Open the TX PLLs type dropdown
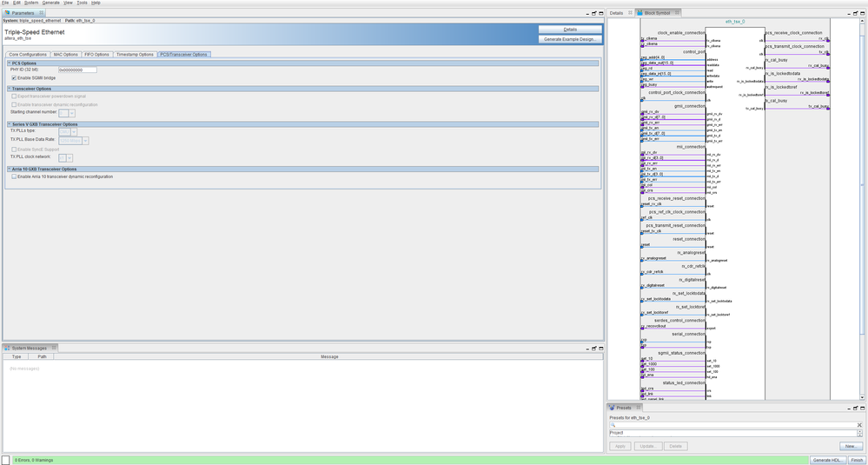 pyautogui.click(x=74, y=132)
